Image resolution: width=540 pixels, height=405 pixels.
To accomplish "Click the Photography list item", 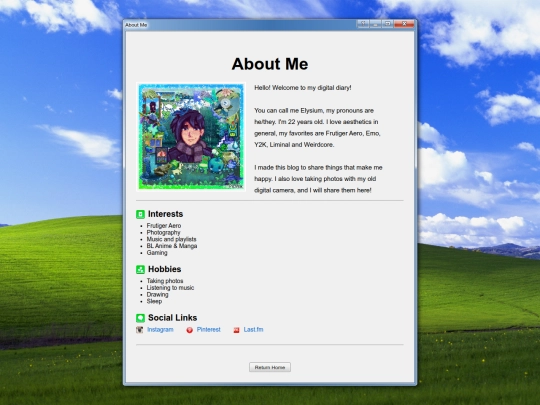I will (x=163, y=232).
